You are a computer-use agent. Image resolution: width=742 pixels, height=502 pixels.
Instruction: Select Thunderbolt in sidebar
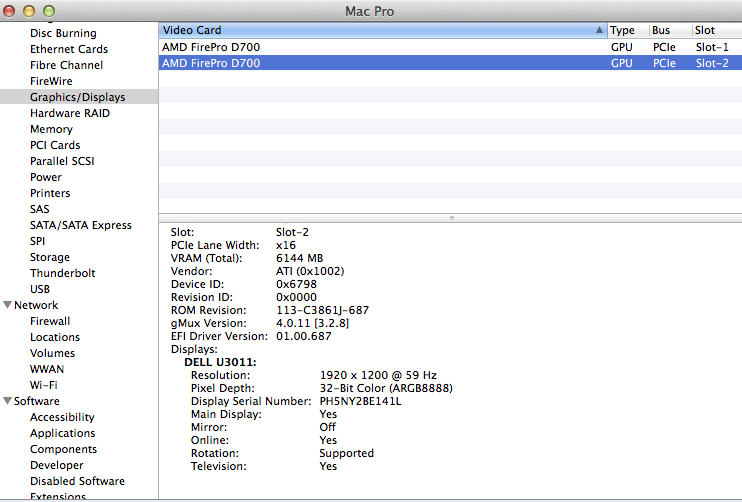click(x=62, y=273)
